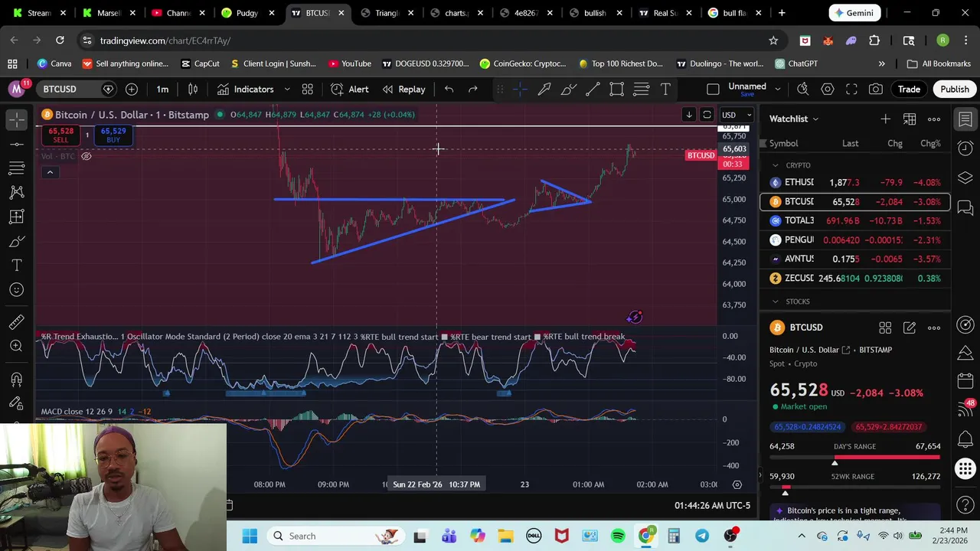Open watchlist advanced view table icon

tap(910, 119)
